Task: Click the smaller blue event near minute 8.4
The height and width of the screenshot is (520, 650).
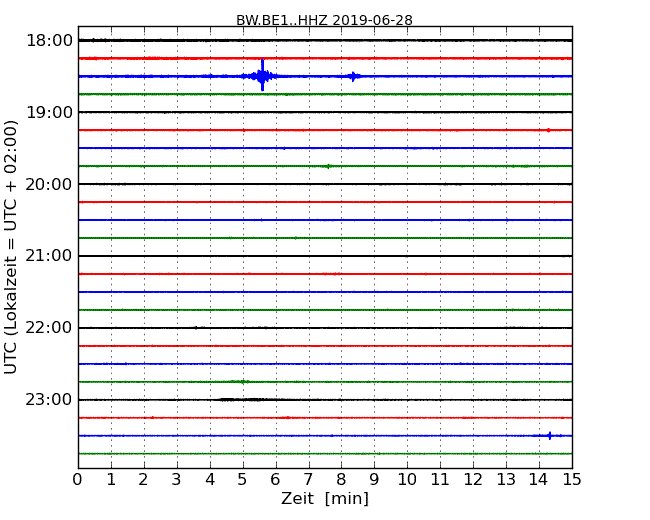Action: (353, 76)
